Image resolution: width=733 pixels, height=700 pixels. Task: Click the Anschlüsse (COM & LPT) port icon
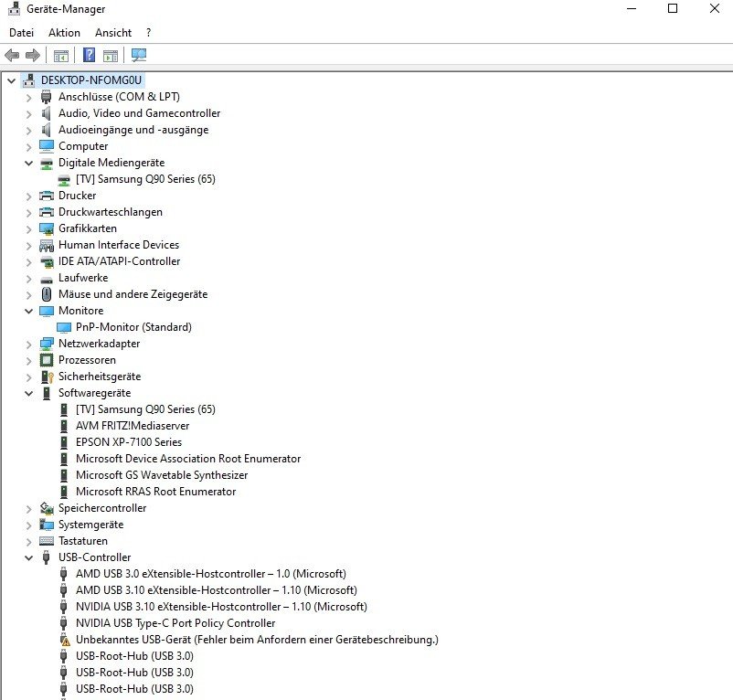click(47, 97)
